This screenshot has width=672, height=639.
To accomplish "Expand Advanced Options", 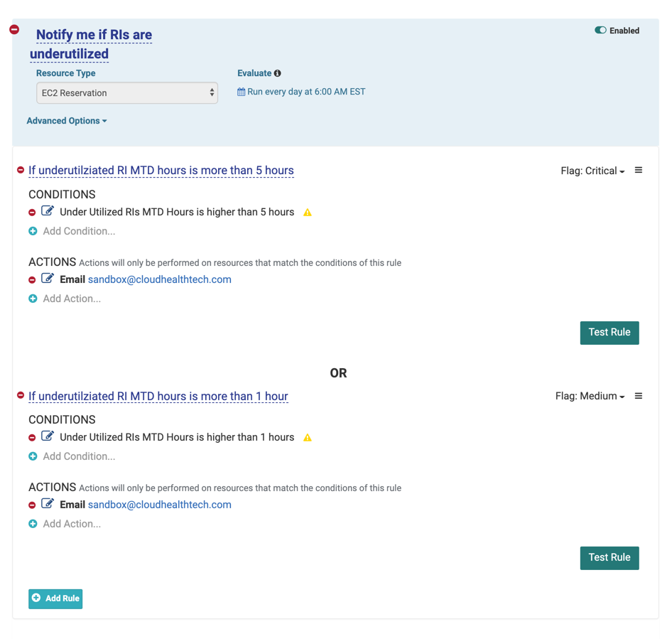I will pos(67,121).
